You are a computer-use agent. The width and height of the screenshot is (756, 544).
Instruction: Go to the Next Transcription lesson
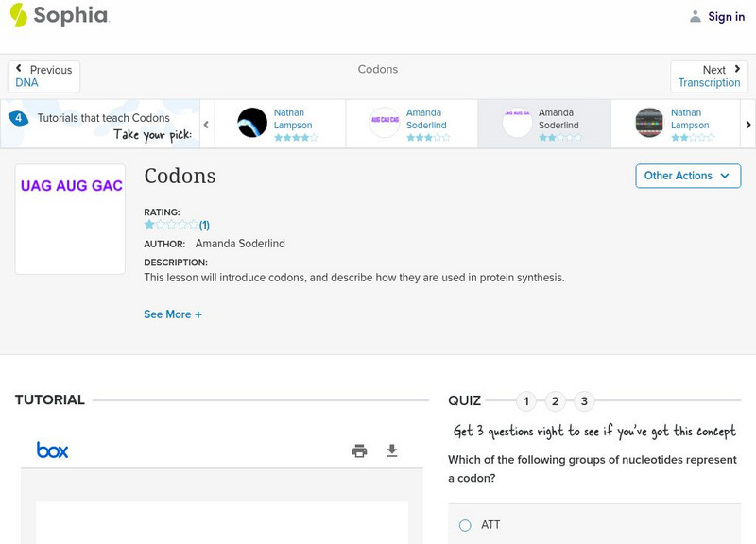(x=709, y=76)
